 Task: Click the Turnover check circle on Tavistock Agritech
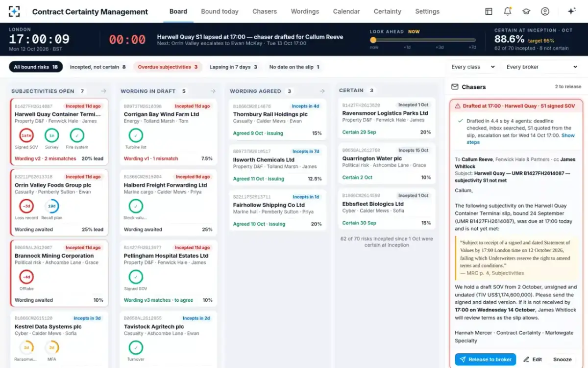136,347
